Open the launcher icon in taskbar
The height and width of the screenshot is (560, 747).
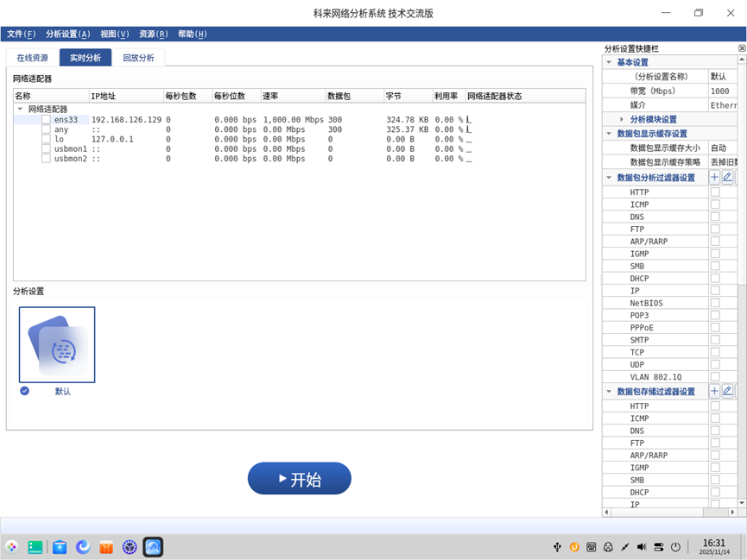(x=12, y=546)
